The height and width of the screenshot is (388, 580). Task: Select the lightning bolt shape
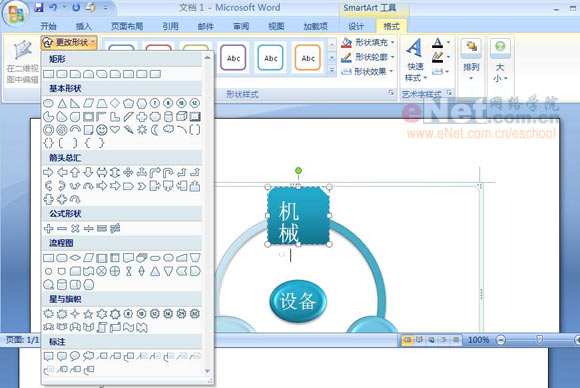point(128,130)
